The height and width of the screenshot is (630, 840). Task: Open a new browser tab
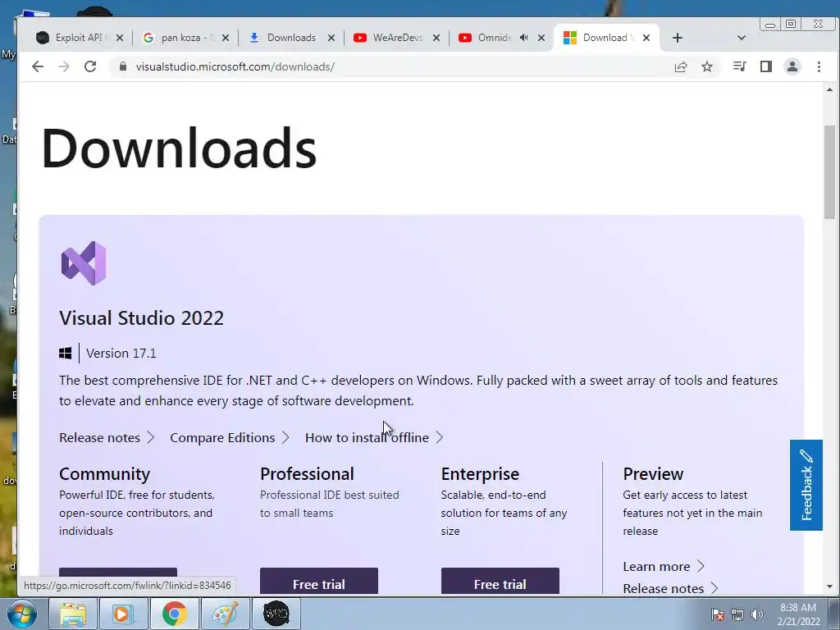[677, 38]
